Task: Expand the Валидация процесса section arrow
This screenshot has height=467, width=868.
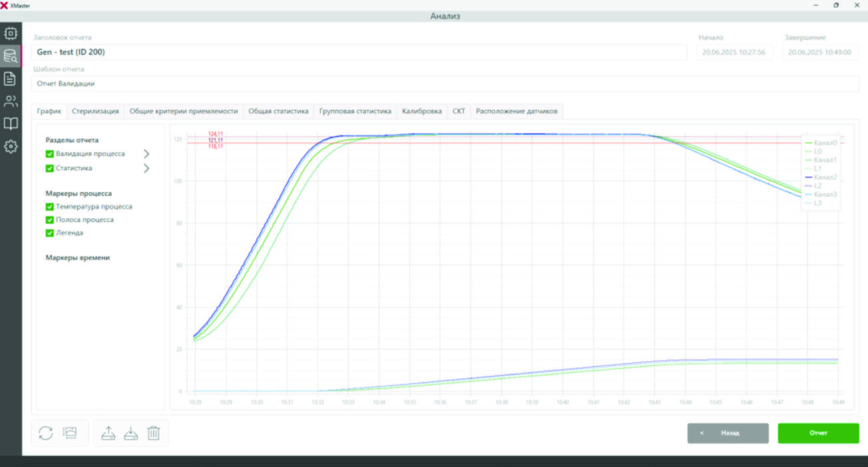Action: pos(146,154)
